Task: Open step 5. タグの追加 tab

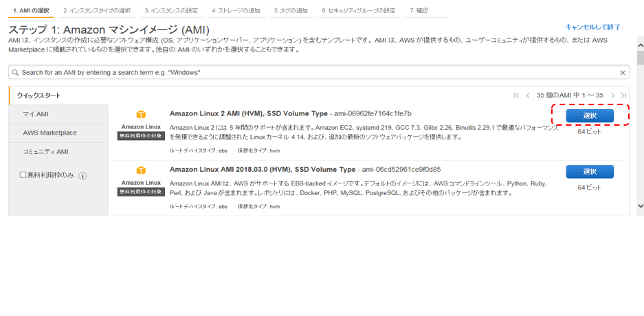Action: tap(291, 11)
